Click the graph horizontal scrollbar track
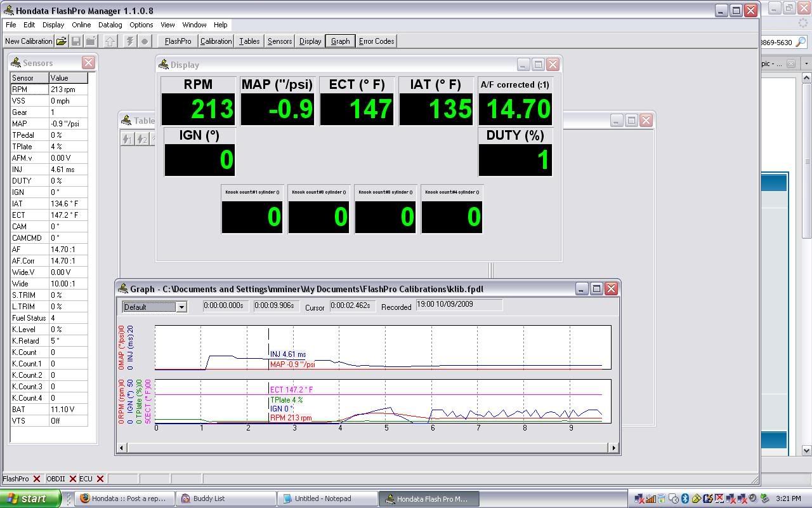The image size is (812, 508). pyautogui.click(x=367, y=448)
